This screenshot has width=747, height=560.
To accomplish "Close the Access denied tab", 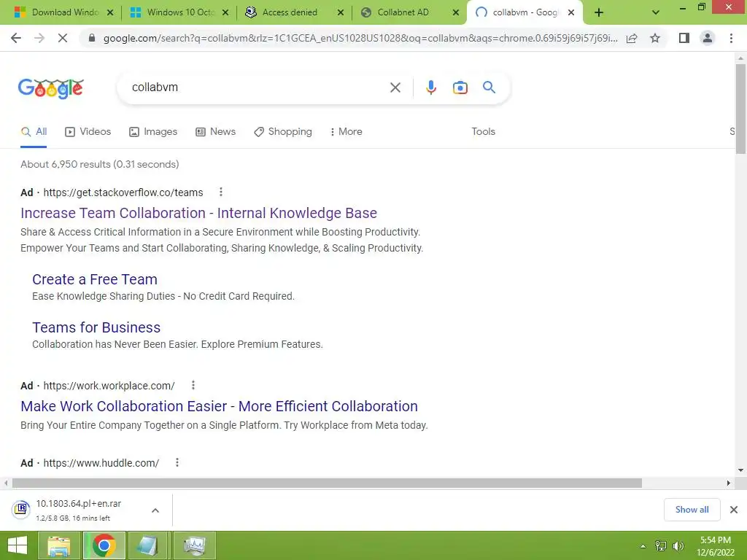I will click(x=340, y=13).
